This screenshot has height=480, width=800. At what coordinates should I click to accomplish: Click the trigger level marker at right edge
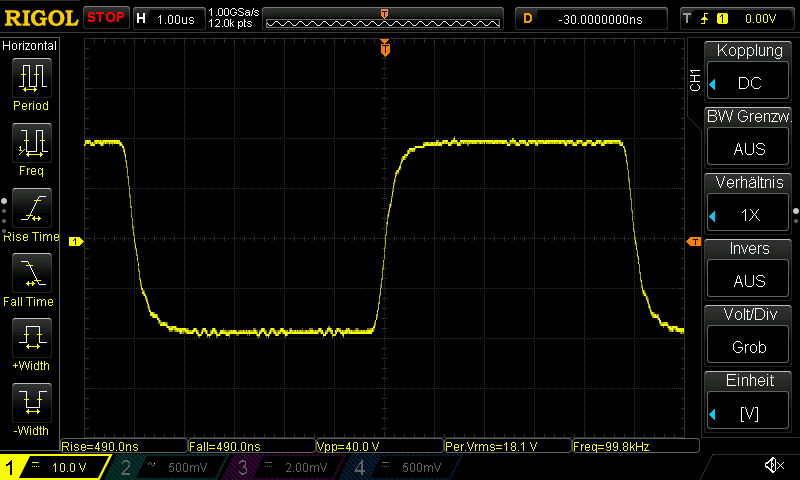(x=694, y=241)
